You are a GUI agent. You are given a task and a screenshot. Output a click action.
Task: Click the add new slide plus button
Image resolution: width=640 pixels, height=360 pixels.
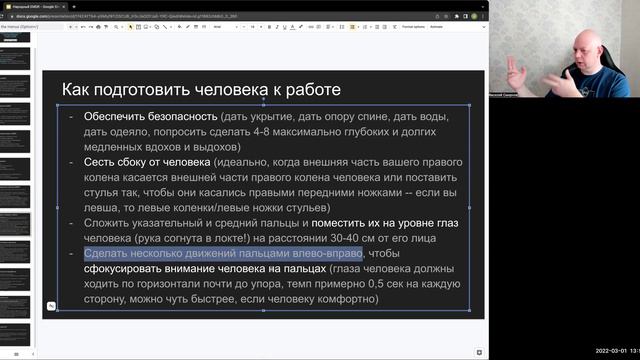click(71, 27)
